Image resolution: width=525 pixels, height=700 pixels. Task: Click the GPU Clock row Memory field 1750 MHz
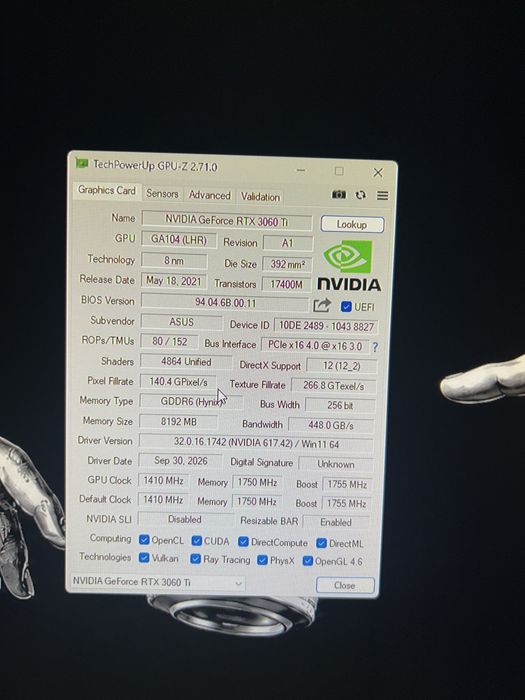click(257, 483)
